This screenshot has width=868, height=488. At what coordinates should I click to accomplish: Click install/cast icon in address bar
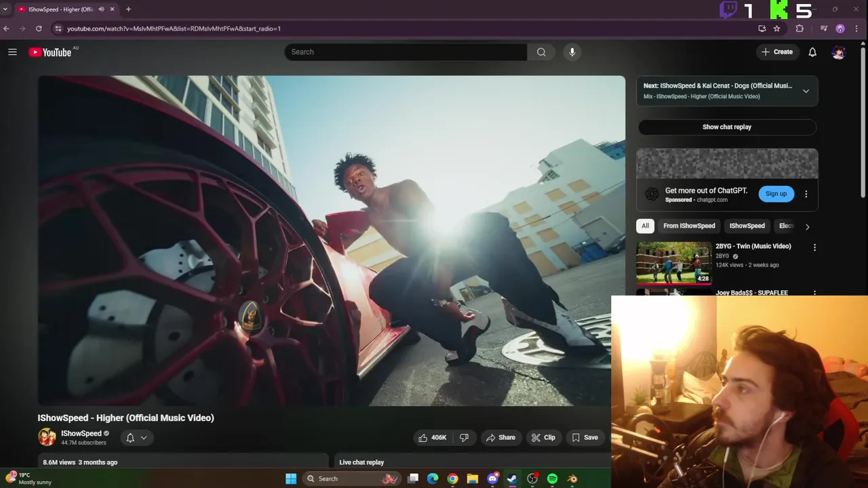(x=762, y=28)
